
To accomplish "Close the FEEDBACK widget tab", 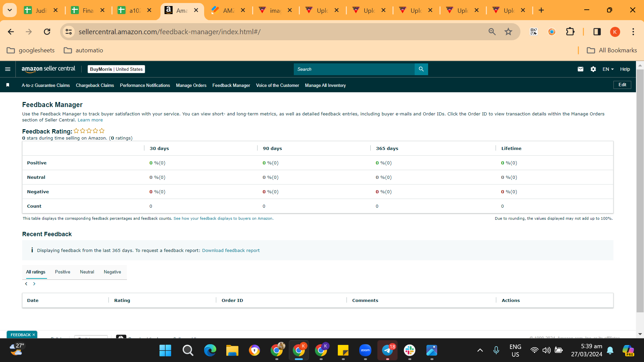I will pos(34,335).
